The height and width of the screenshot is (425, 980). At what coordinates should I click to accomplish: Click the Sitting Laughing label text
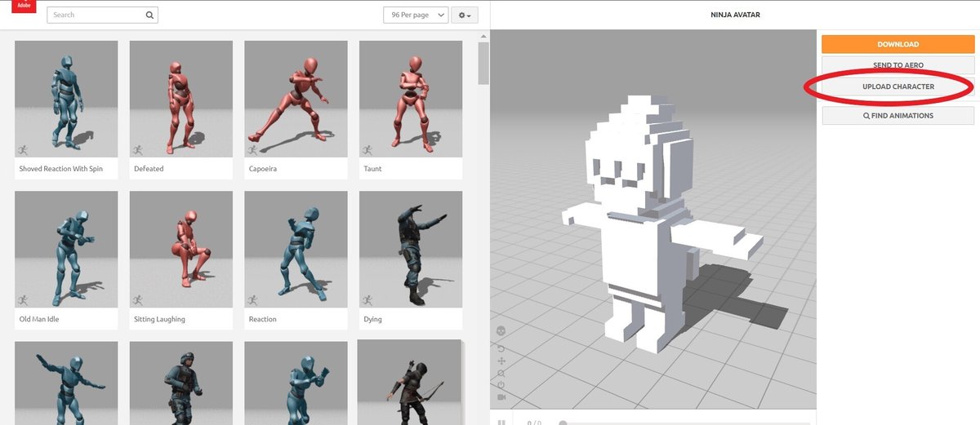coord(159,319)
